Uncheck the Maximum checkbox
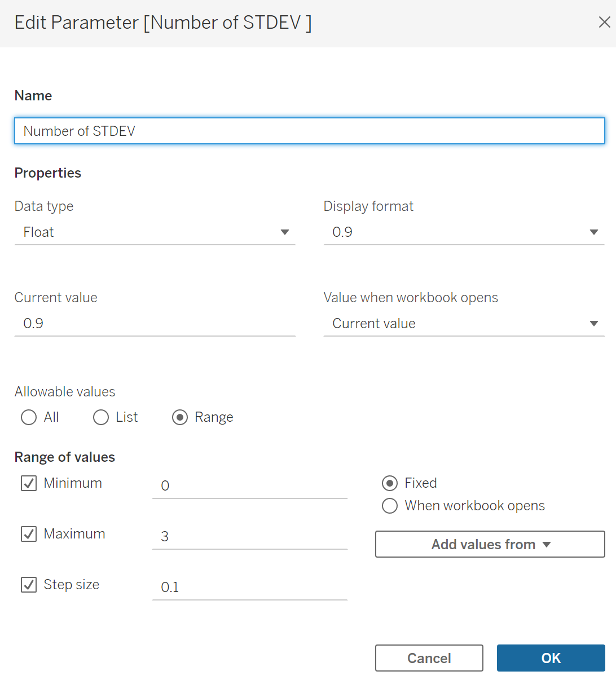Viewport: 616px width, 680px height. pos(29,534)
